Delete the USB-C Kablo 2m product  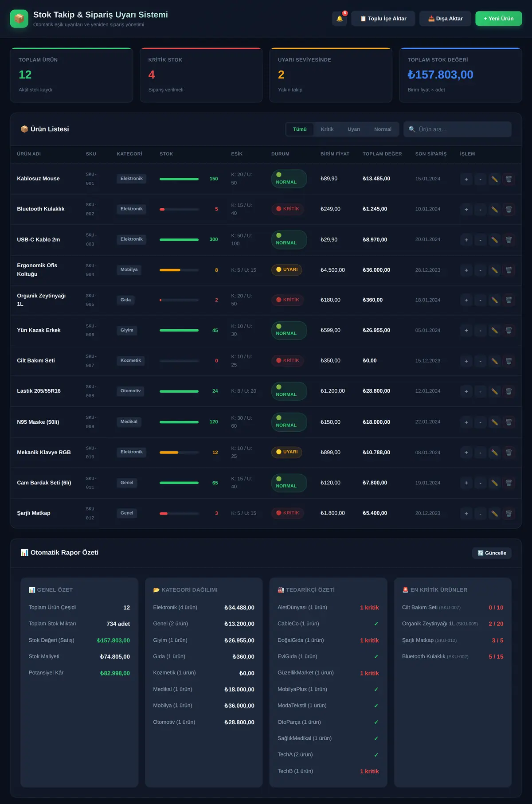[509, 240]
